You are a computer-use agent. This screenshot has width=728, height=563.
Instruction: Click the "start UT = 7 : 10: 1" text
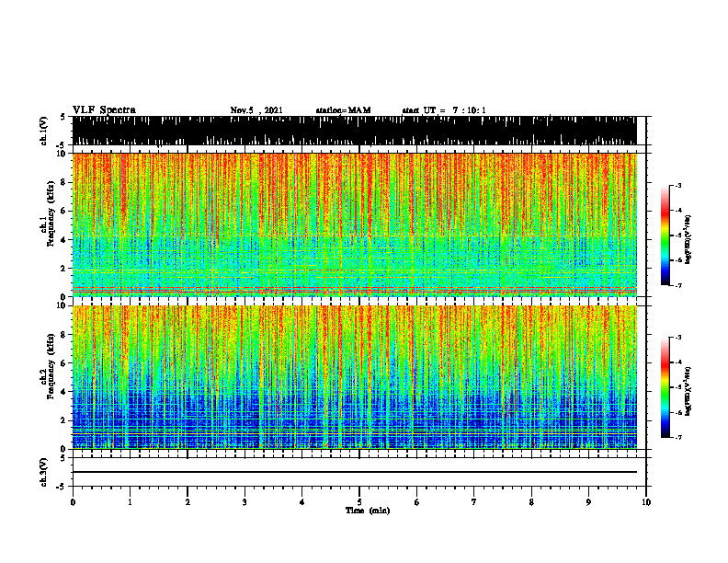coord(444,110)
